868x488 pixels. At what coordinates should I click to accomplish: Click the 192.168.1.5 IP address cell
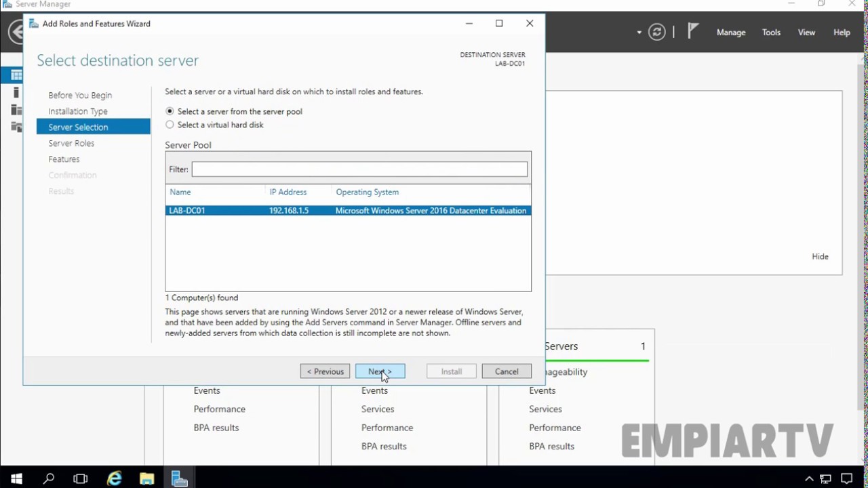[289, 211]
